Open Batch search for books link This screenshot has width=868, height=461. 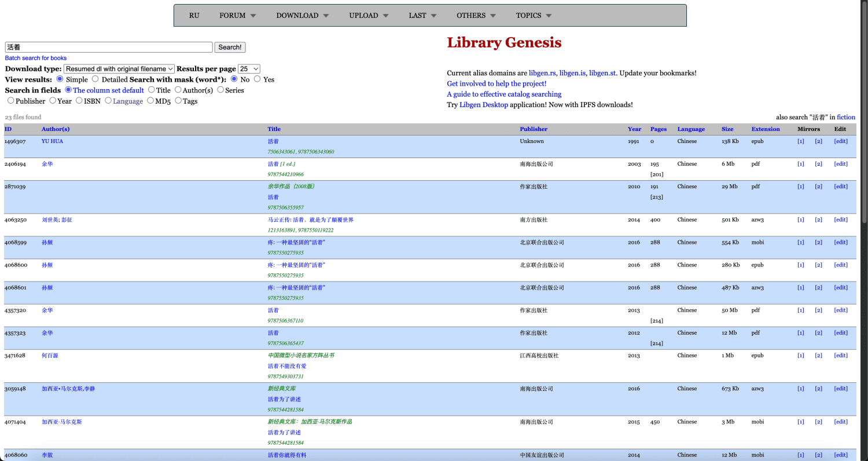pos(36,58)
